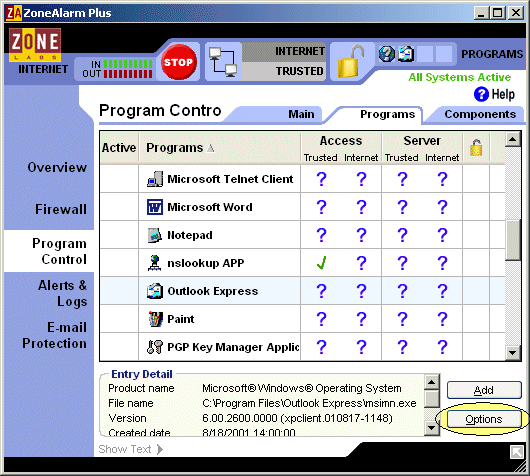
Task: Expand Show Text arrow at bottom
Action: [x=160, y=449]
